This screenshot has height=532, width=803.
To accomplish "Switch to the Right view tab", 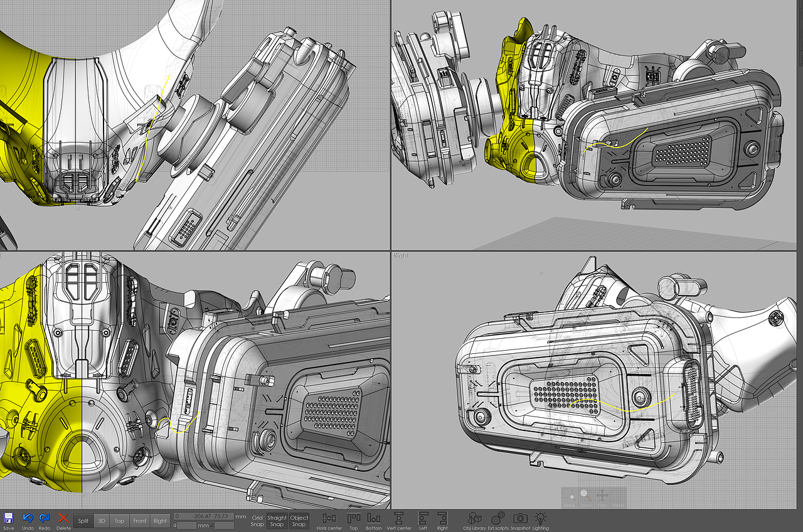I will pos(160,521).
